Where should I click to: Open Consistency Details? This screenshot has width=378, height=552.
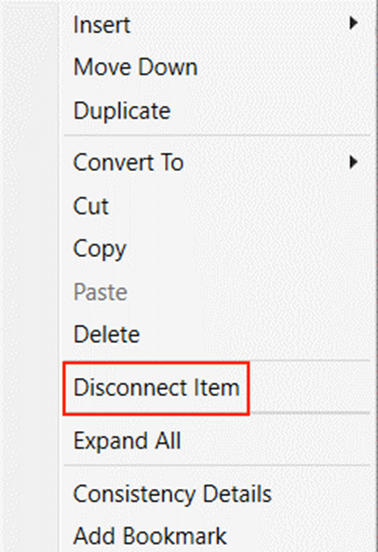point(172,494)
